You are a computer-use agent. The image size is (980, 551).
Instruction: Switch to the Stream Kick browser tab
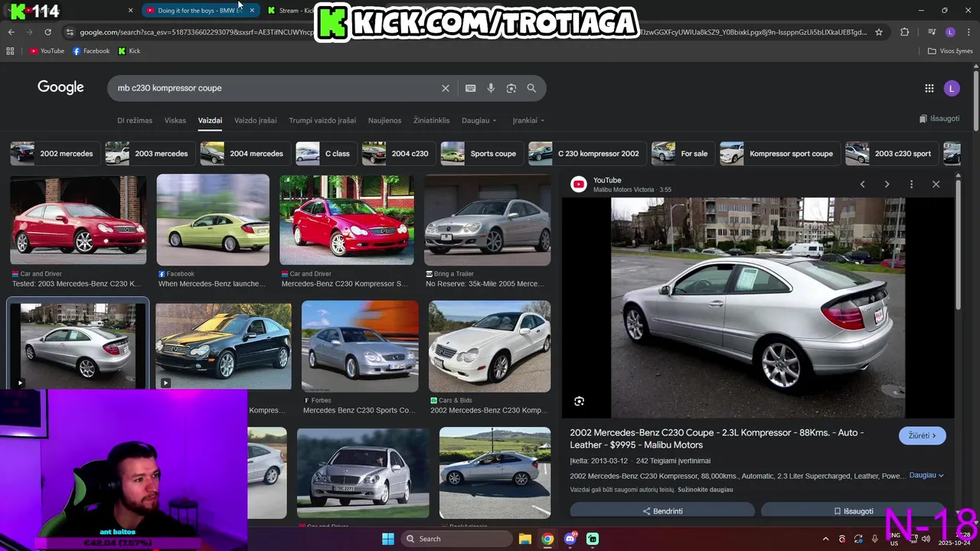290,11
